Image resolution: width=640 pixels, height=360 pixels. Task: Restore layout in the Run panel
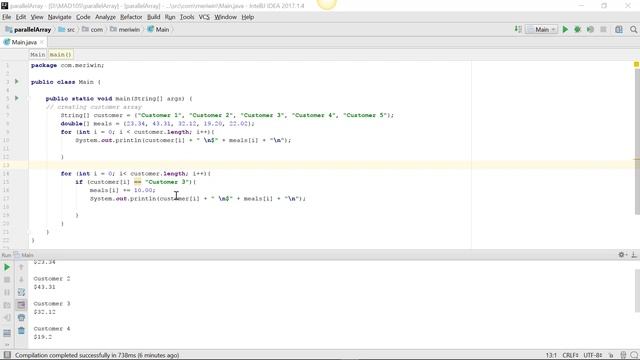(7, 333)
